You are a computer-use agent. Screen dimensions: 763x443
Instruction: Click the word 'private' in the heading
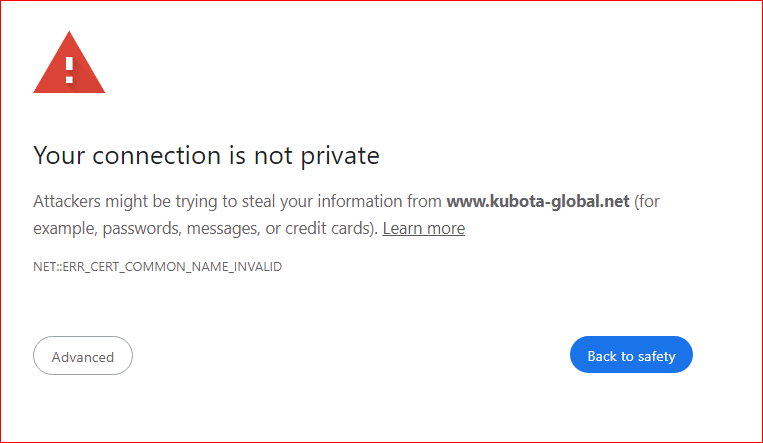341,155
